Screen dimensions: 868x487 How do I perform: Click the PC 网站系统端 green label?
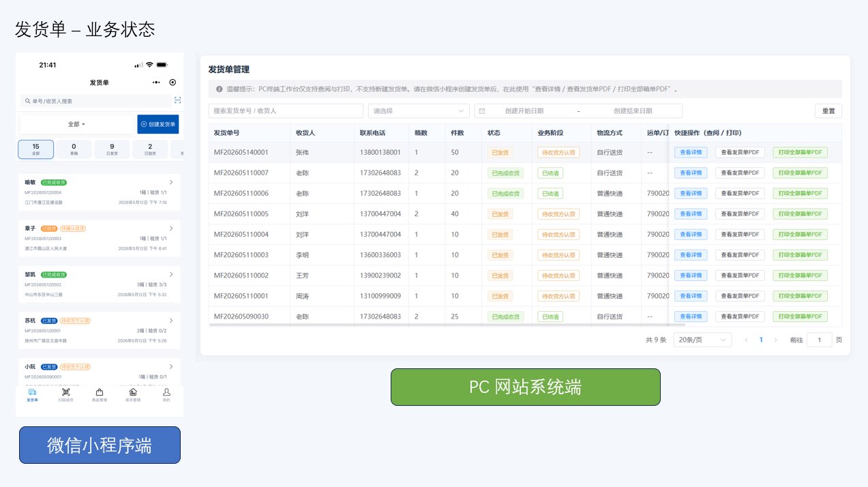525,387
